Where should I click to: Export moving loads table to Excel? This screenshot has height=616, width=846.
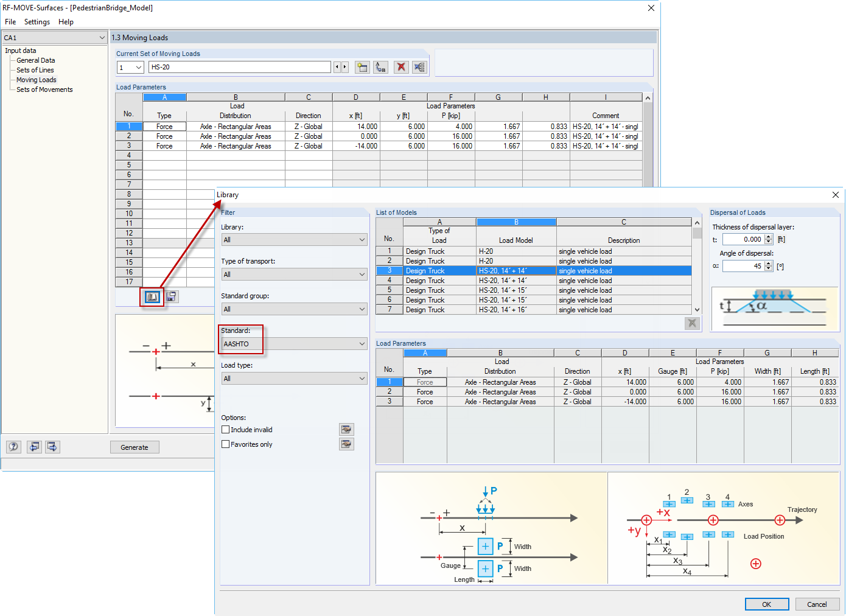click(x=419, y=67)
